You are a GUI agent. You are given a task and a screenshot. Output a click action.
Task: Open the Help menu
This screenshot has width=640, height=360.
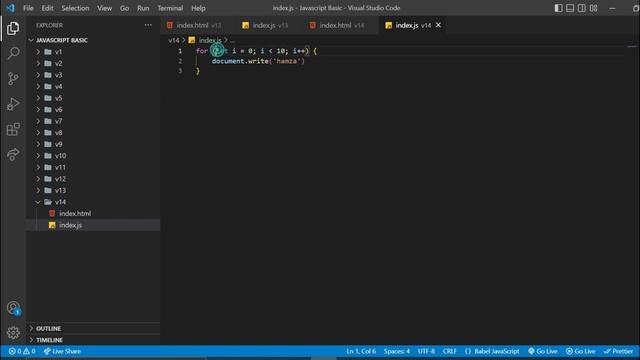pyautogui.click(x=198, y=8)
